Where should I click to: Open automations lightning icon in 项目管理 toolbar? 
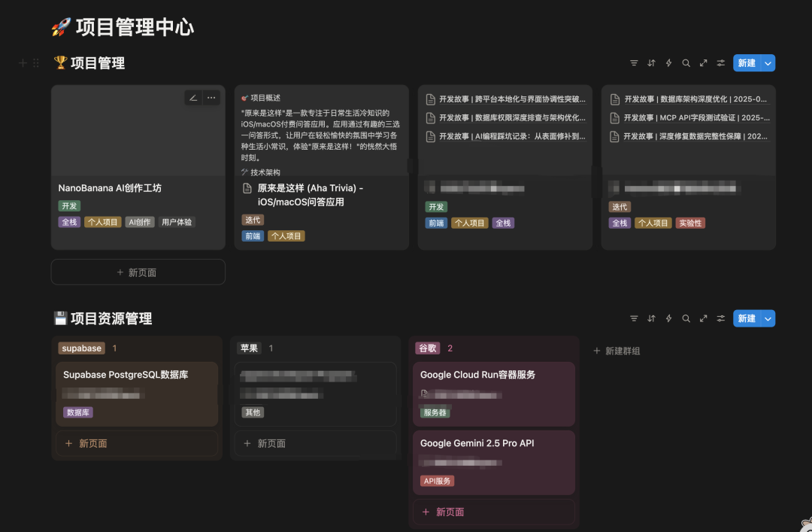[x=668, y=63]
